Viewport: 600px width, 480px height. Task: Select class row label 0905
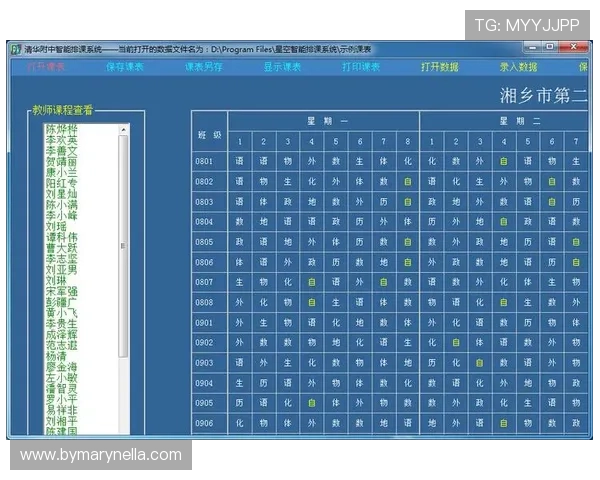204,403
